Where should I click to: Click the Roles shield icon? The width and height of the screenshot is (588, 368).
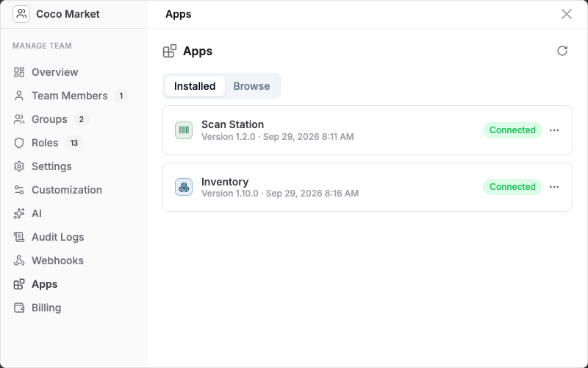[19, 143]
